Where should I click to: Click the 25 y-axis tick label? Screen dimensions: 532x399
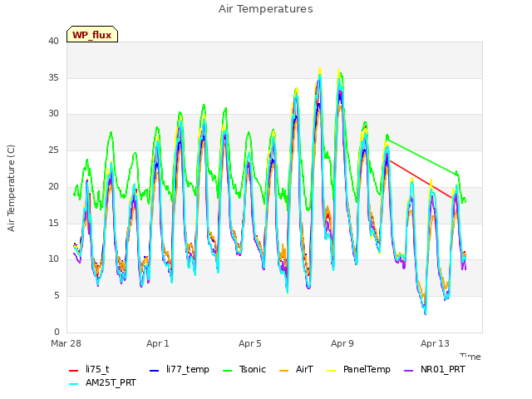pos(53,150)
